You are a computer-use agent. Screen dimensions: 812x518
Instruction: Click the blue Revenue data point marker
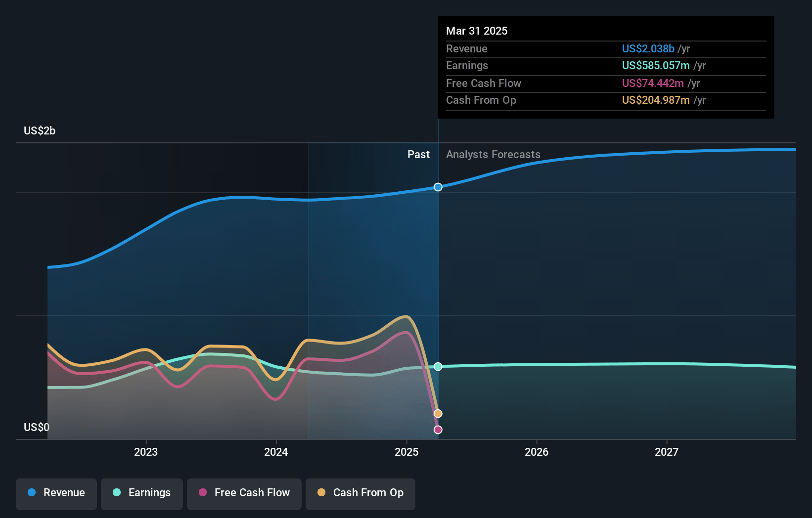(x=438, y=187)
